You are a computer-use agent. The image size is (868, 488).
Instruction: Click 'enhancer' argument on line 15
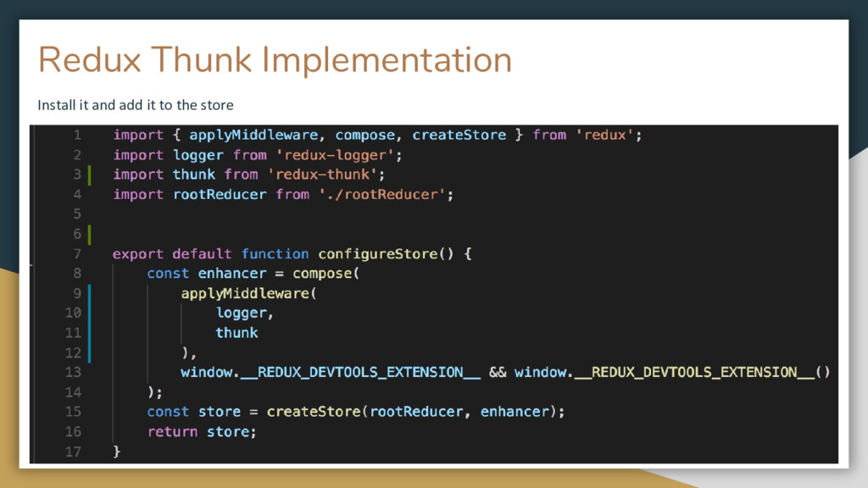[x=515, y=412]
